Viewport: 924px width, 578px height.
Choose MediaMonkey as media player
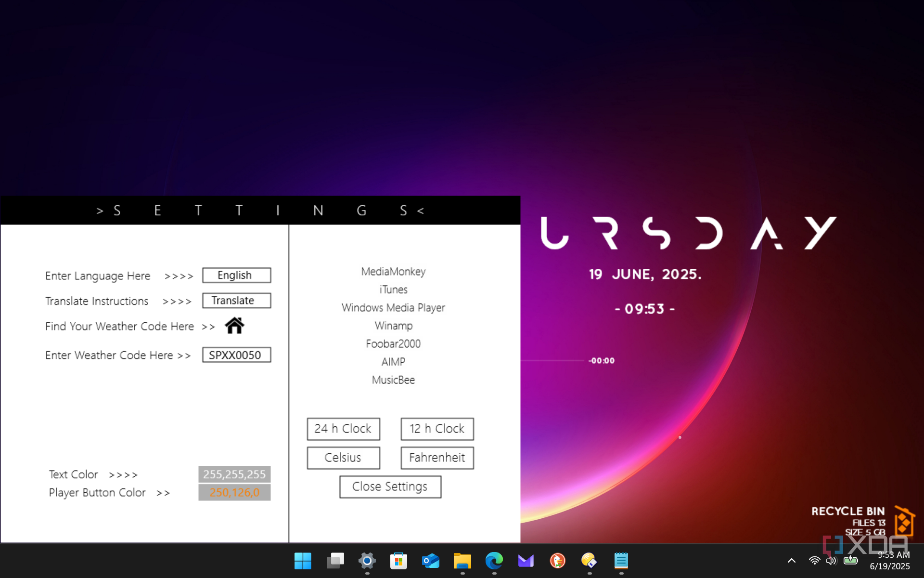click(x=393, y=272)
